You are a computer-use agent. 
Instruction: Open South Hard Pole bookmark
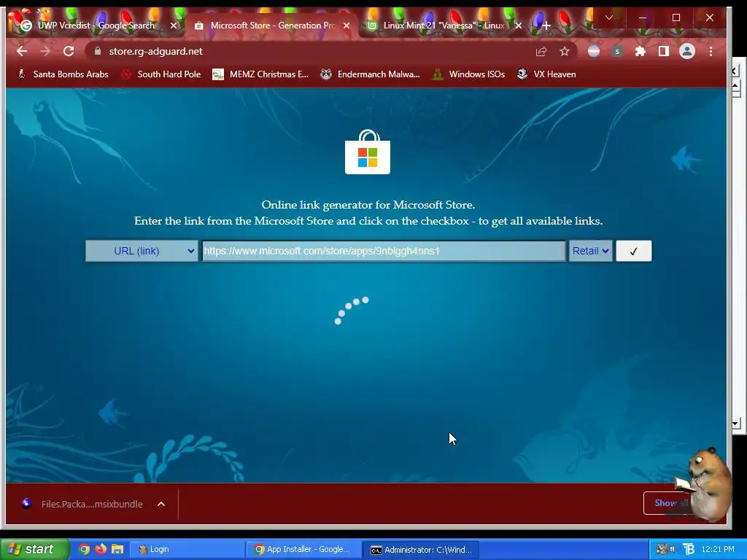[x=161, y=74]
